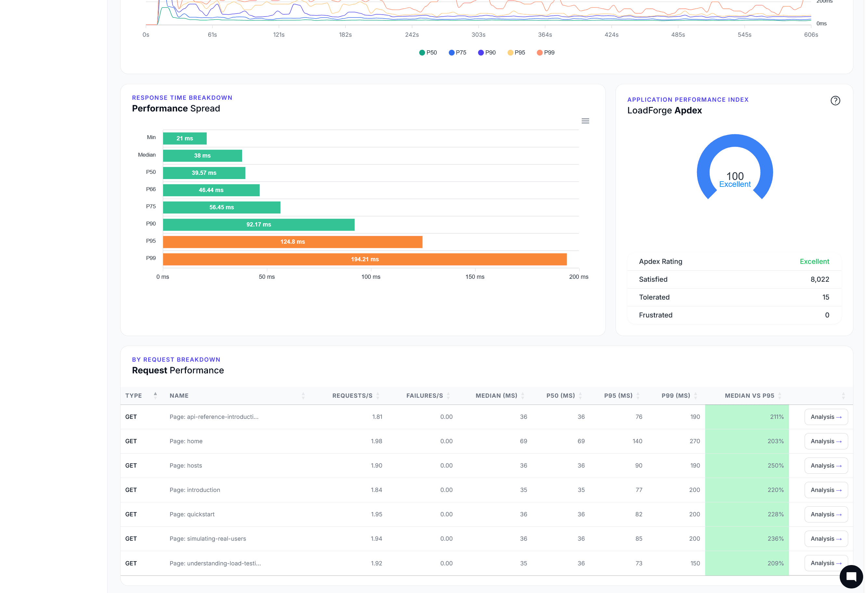Expand sorting options on the P99 (MS) column
The image size is (868, 593).
(x=696, y=395)
